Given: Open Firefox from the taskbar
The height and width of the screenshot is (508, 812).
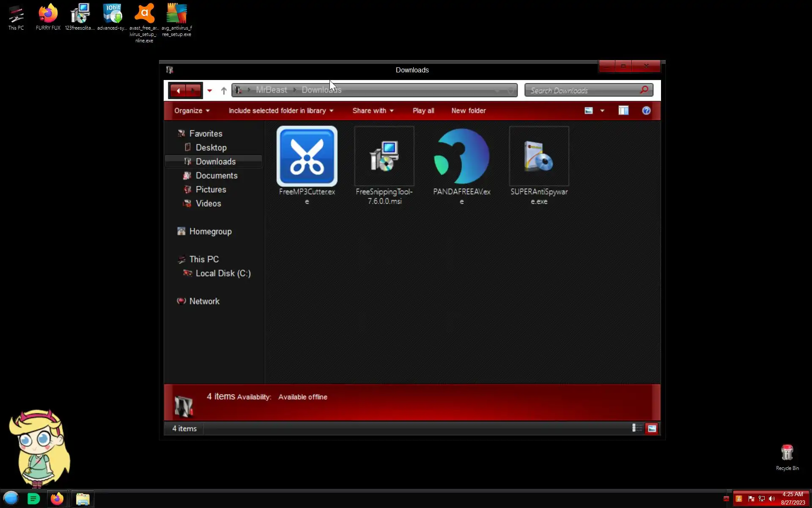Looking at the screenshot, I should pyautogui.click(x=57, y=499).
